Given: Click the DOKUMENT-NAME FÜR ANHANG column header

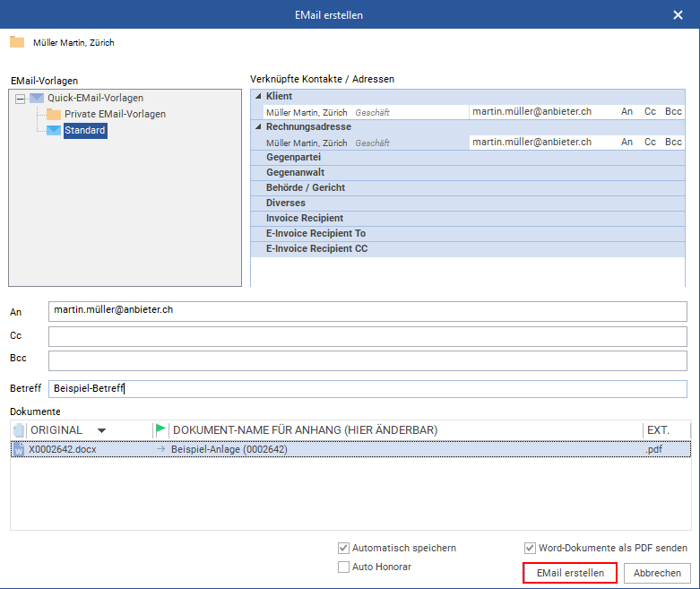Looking at the screenshot, I should (x=305, y=430).
